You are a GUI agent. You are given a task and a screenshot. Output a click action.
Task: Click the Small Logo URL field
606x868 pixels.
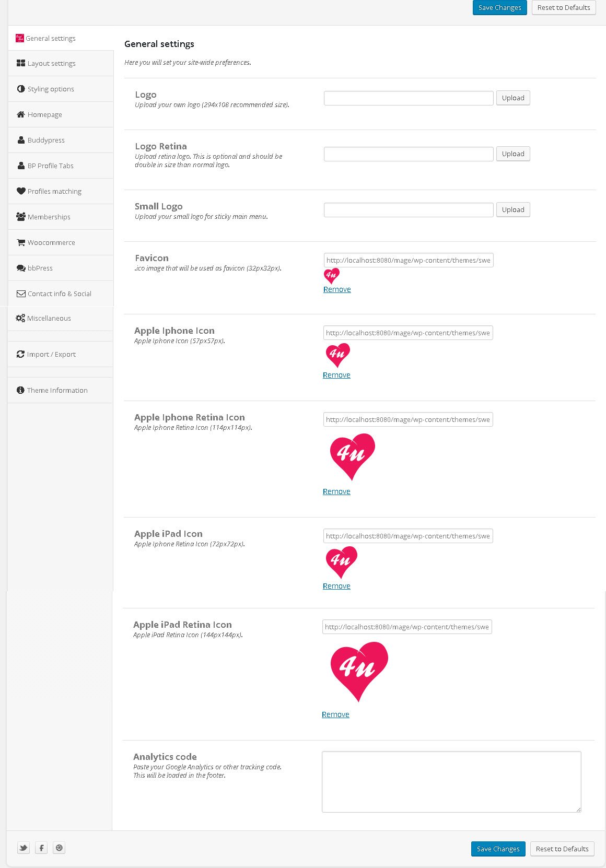point(409,210)
